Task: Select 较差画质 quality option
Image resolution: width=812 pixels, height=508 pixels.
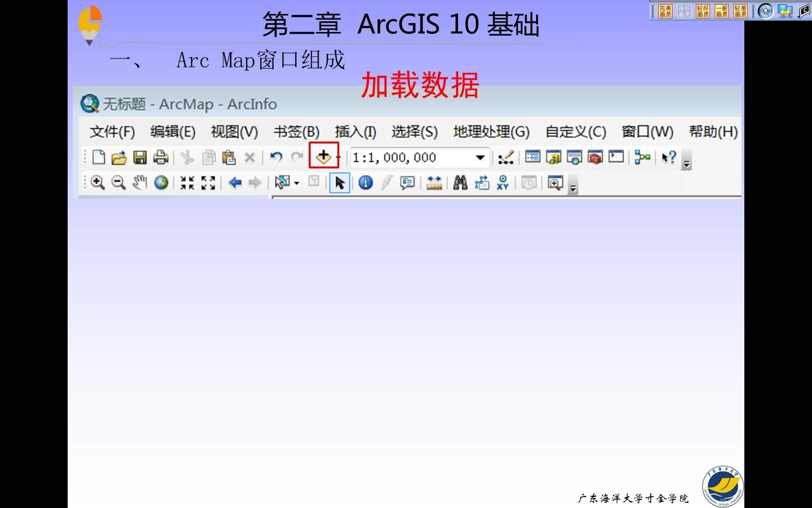Action: click(740, 10)
